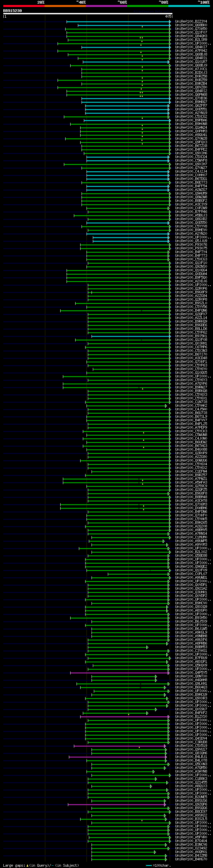Click the green ~80% identity legend segment

[x=148, y=6]
